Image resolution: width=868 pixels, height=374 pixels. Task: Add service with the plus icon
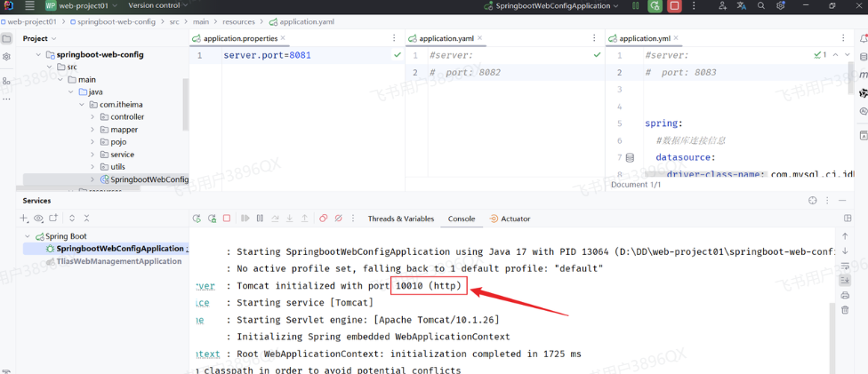pos(24,219)
